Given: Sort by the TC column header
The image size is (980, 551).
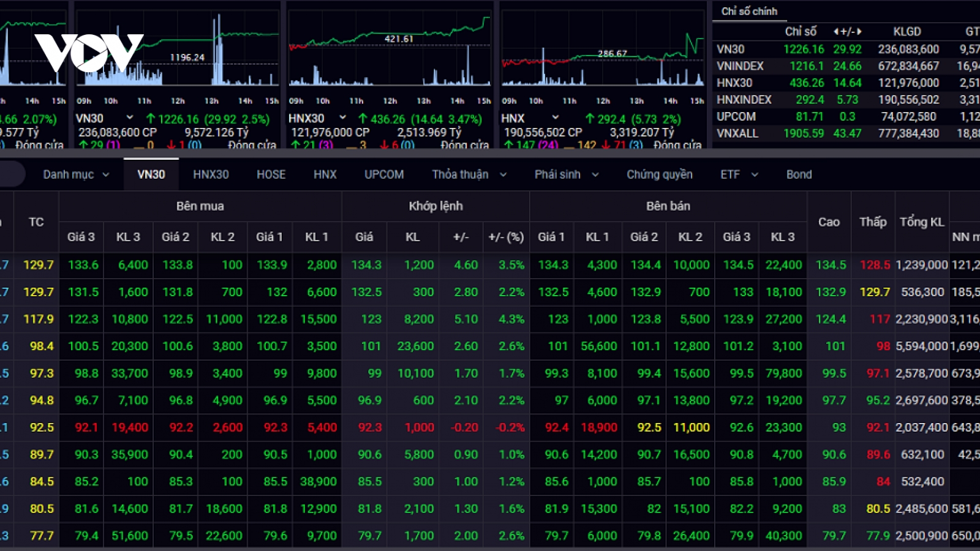Looking at the screenshot, I should click(36, 222).
